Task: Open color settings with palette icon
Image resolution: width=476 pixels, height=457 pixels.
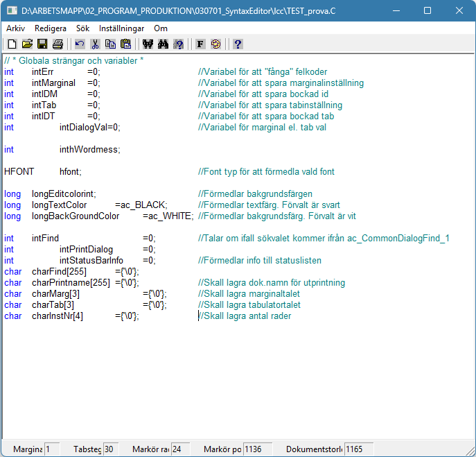Action: [x=216, y=44]
